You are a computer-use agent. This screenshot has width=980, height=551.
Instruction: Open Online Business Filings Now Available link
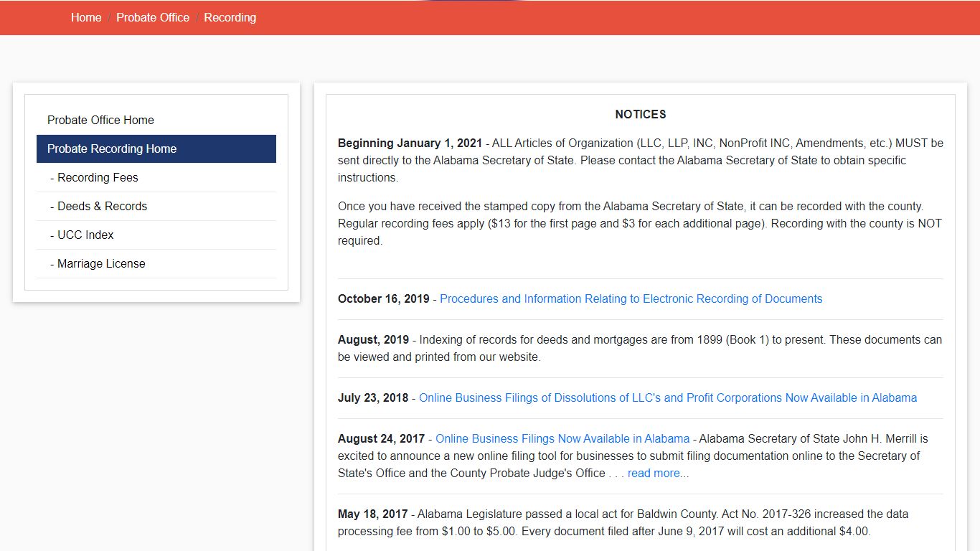coord(562,438)
